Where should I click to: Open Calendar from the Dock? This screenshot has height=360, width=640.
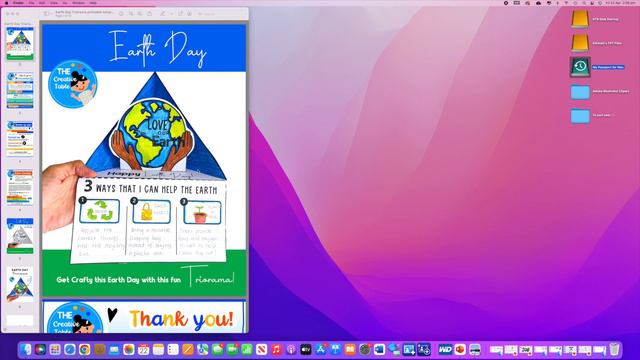tap(144, 349)
